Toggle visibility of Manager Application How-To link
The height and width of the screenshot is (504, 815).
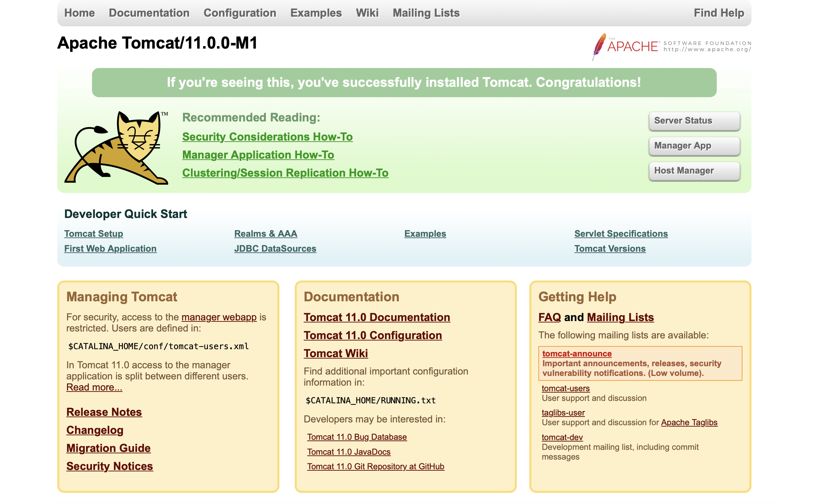click(x=259, y=154)
